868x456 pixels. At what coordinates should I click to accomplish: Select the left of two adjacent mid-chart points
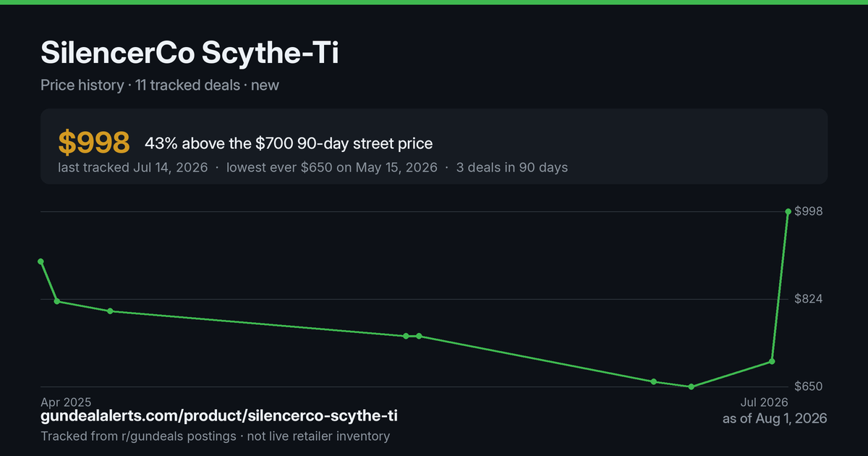click(406, 336)
